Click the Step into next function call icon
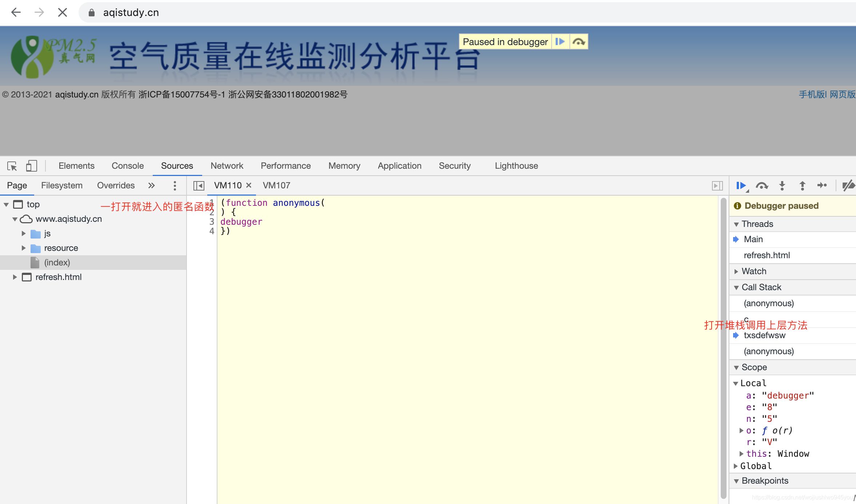 [x=782, y=185]
